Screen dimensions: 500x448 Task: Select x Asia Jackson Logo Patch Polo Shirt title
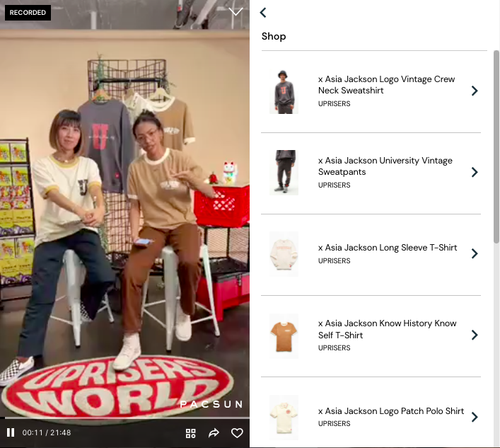coord(391,410)
